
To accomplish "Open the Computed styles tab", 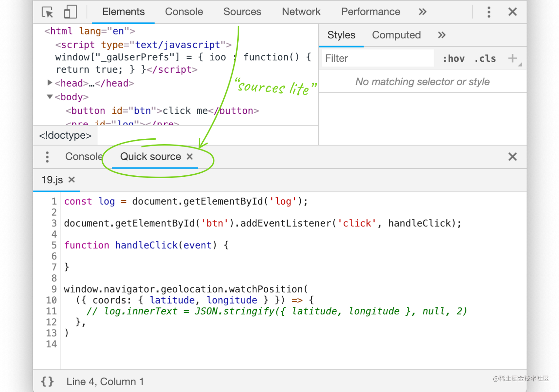I will pos(396,35).
